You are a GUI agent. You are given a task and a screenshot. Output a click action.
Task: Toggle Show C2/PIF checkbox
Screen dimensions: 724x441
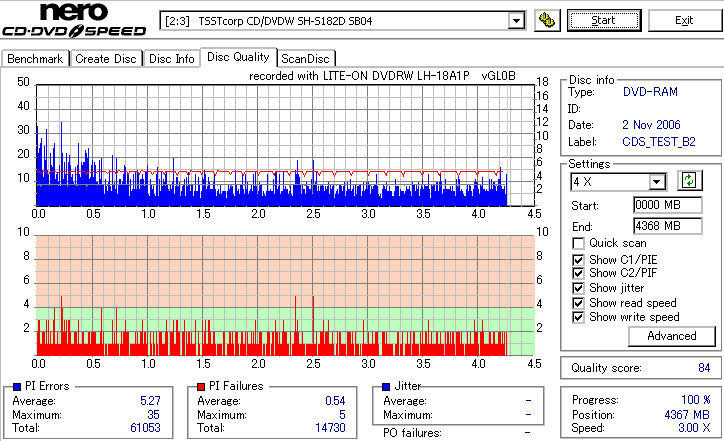pos(578,273)
